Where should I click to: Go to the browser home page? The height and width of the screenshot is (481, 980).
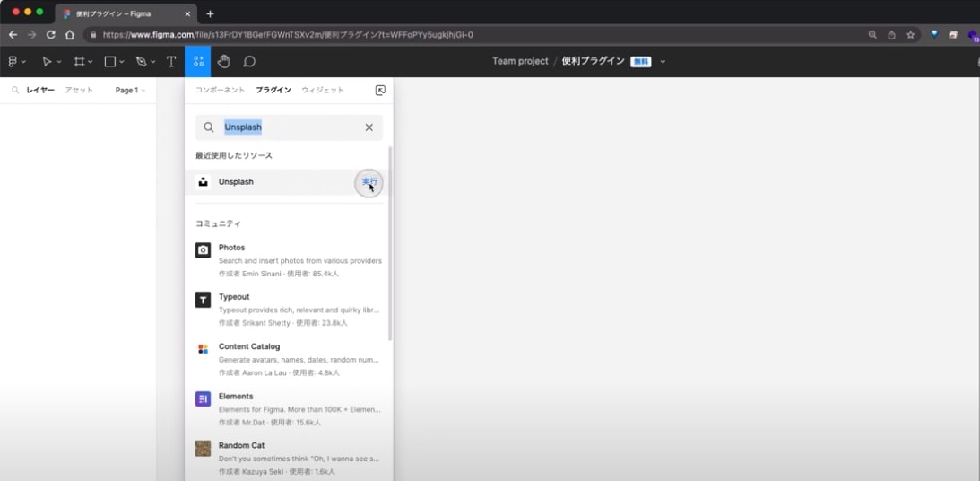click(x=70, y=35)
